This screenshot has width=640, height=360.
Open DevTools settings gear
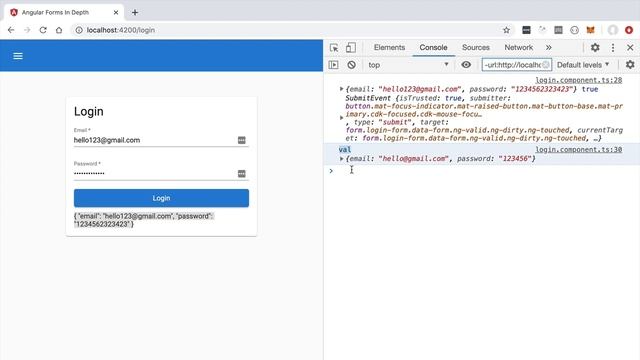[595, 48]
